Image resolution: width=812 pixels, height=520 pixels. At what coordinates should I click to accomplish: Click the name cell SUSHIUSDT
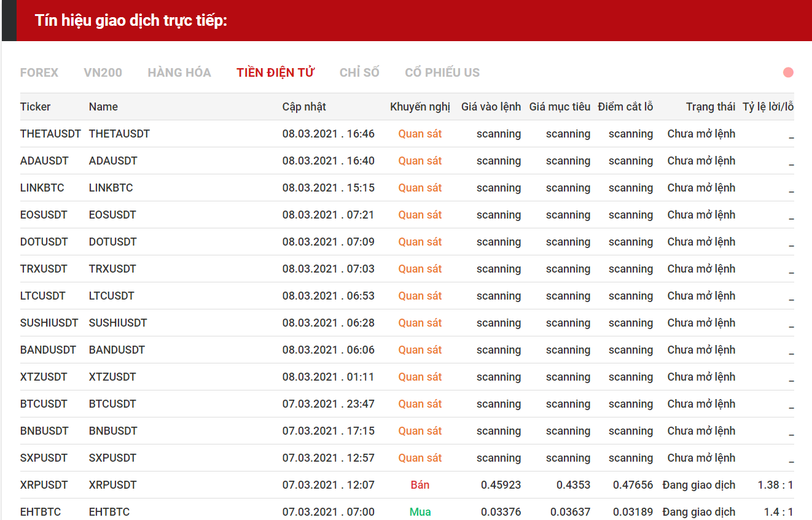click(x=118, y=323)
